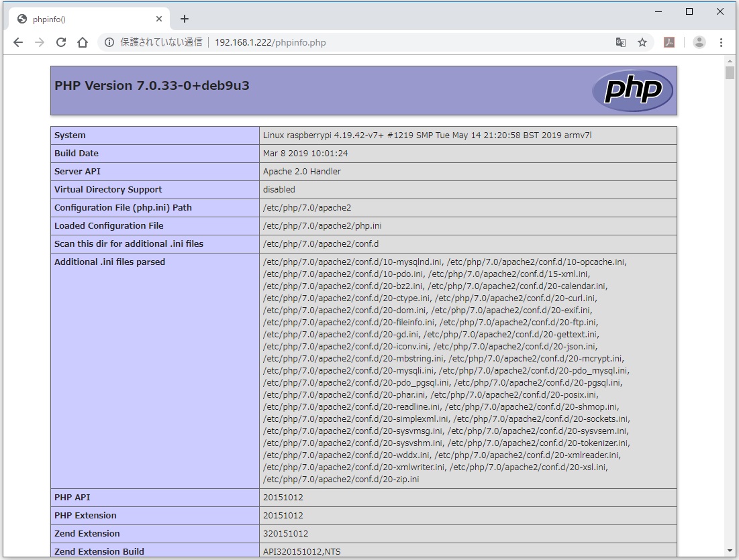Go to the browser home page
The height and width of the screenshot is (560, 739).
click(x=83, y=42)
